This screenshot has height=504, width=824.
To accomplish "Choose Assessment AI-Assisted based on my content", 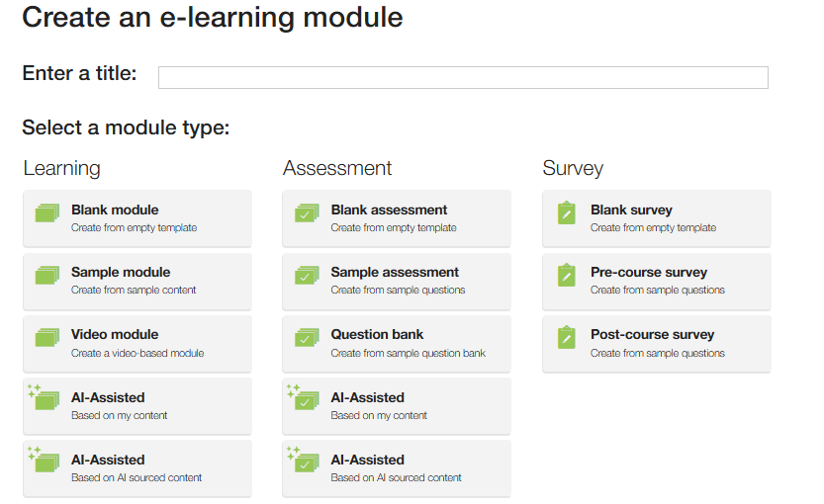I will (x=397, y=406).
